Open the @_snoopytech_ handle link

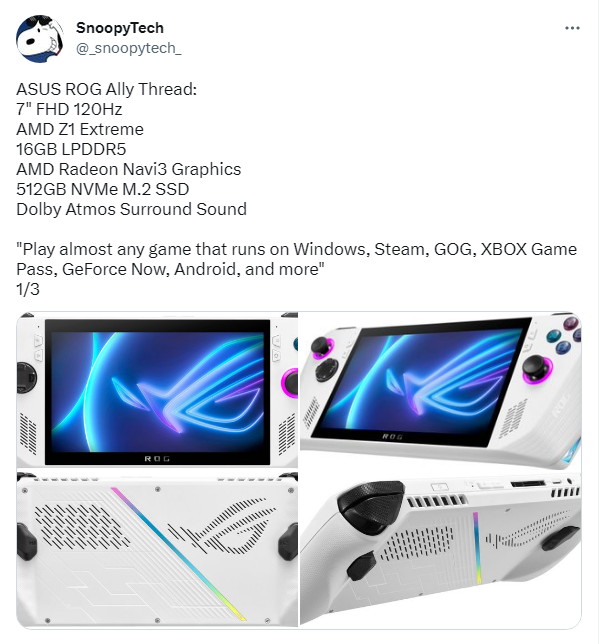tap(129, 48)
